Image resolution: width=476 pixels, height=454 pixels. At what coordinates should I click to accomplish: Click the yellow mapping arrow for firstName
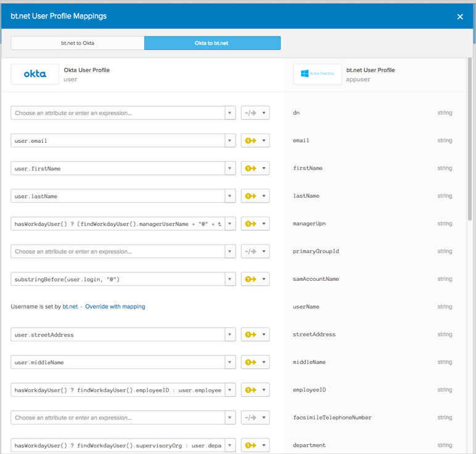(250, 168)
